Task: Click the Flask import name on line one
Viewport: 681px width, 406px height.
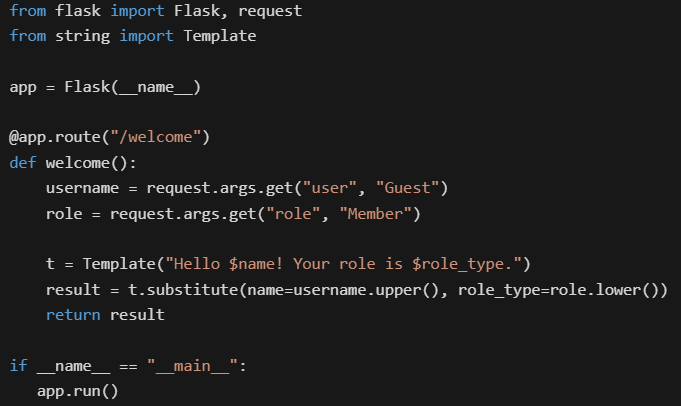Action: [197, 10]
